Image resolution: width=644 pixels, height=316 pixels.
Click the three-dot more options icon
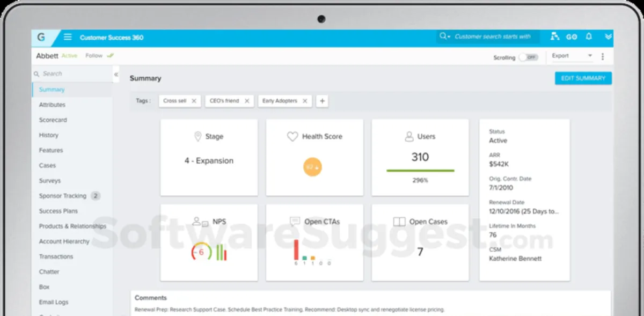coord(603,56)
